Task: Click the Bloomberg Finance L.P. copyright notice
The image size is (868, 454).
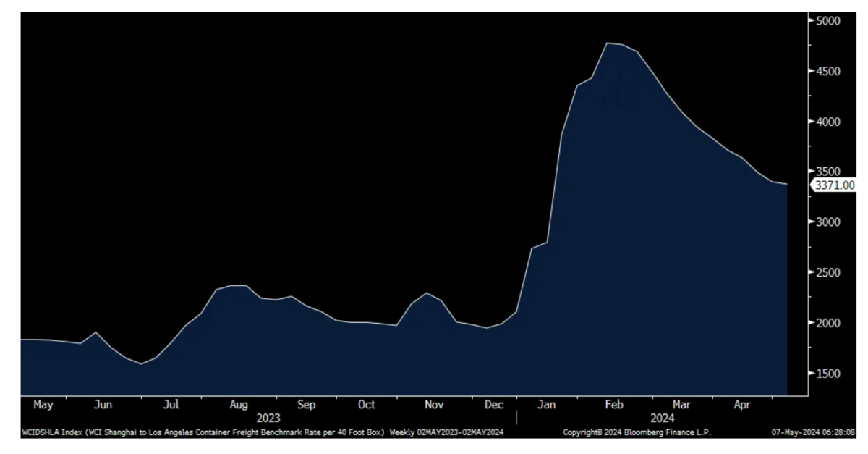Action: pos(637,432)
